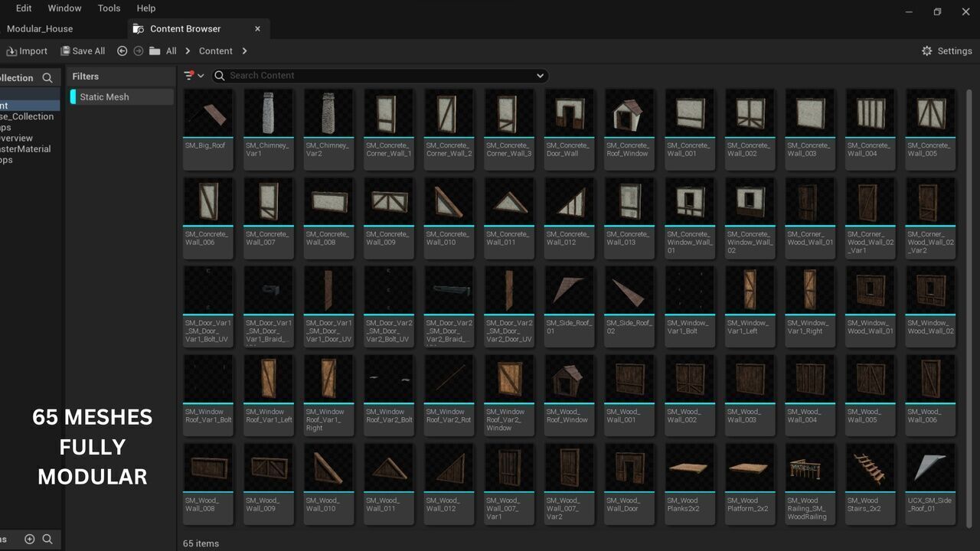Open the Tools menu
The image size is (980, 551).
109,8
